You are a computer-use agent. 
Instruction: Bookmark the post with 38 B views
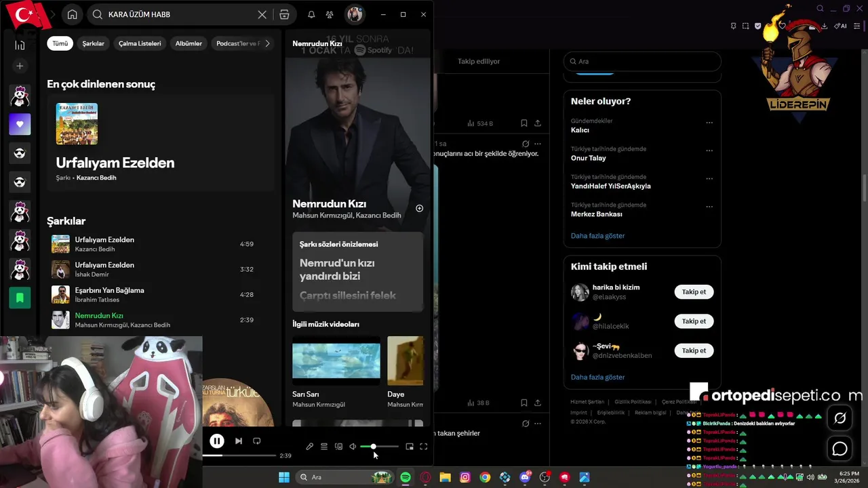tap(524, 403)
